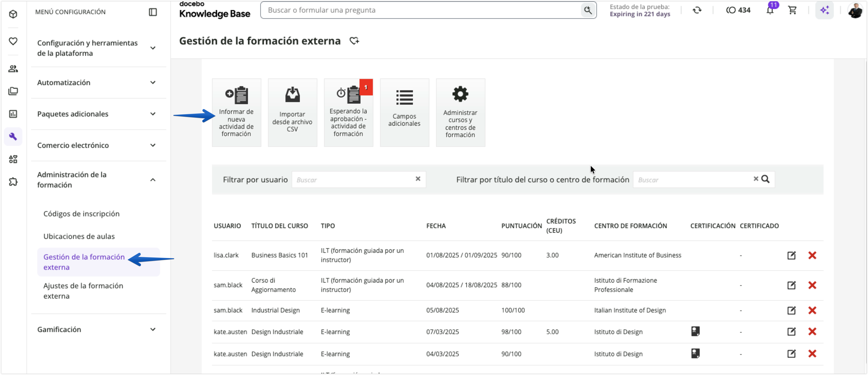Click the CENTRO DE FORMACIÓN column header

[630, 226]
